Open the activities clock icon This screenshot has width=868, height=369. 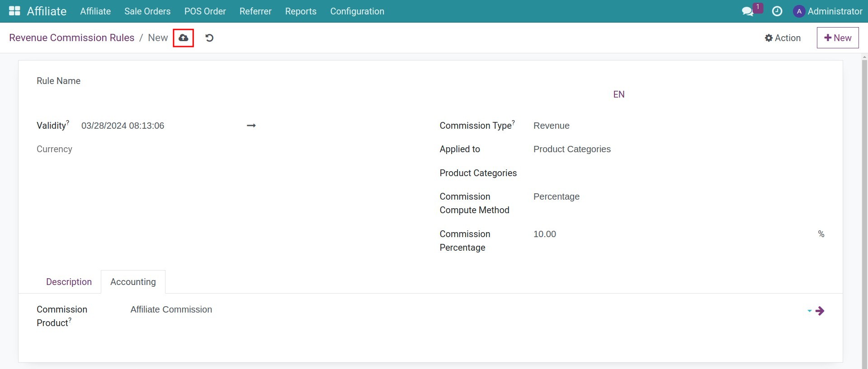click(x=777, y=11)
